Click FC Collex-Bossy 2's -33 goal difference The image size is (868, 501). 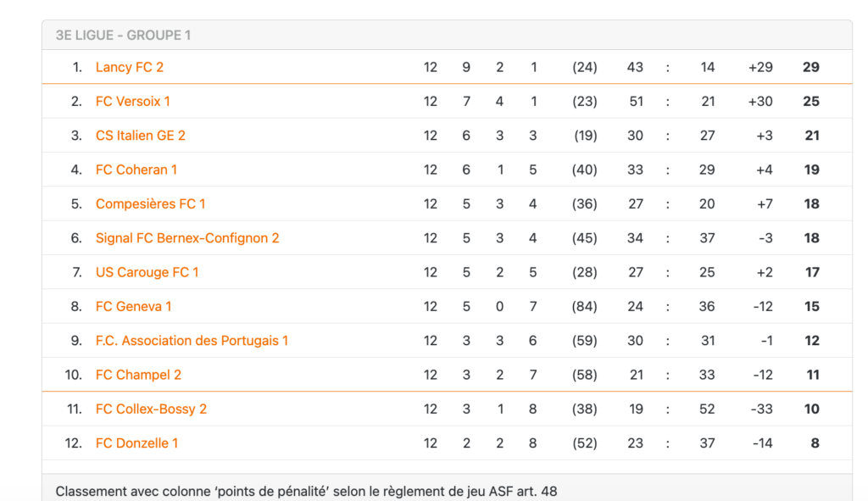point(761,409)
